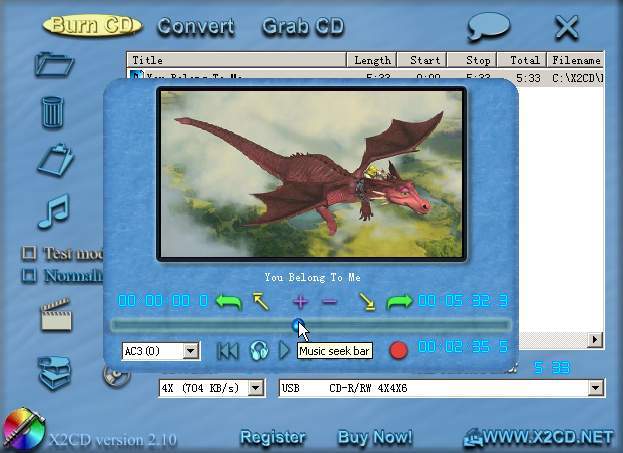Screen dimensions: 623x453
Task: Click the Start column header
Action: coord(422,60)
